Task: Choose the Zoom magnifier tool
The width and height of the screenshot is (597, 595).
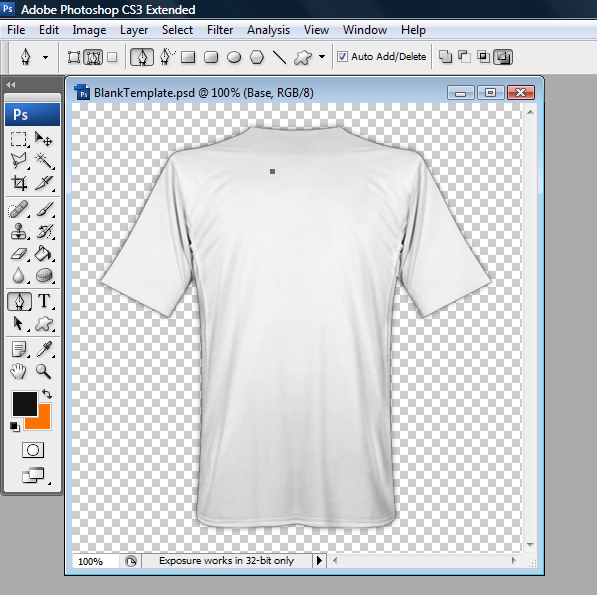Action: (x=43, y=371)
